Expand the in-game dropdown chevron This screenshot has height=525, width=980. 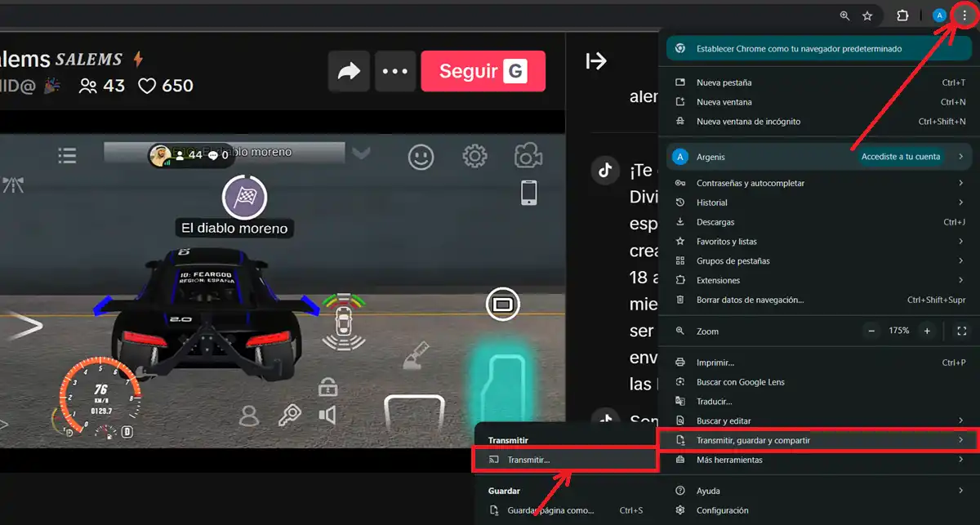(x=360, y=153)
